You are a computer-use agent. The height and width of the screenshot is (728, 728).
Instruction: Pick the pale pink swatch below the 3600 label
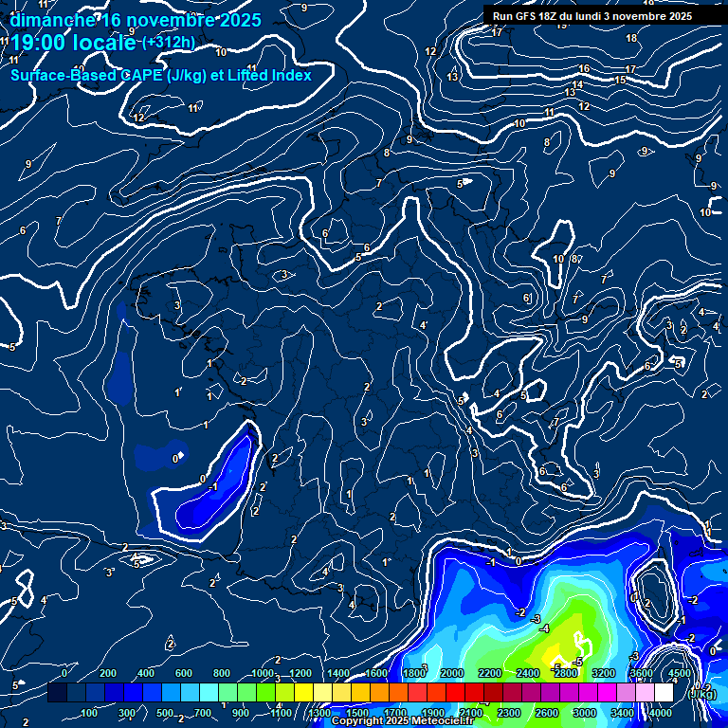[x=645, y=692]
